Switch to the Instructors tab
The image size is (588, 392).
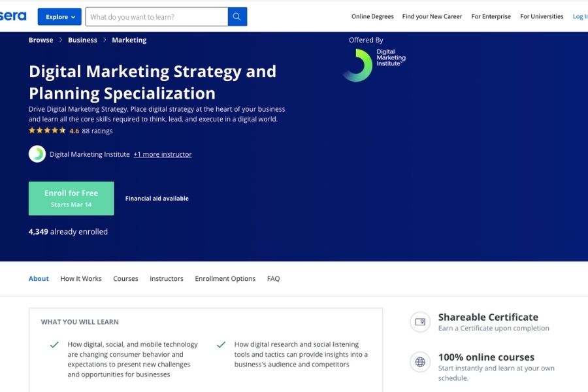(x=167, y=279)
